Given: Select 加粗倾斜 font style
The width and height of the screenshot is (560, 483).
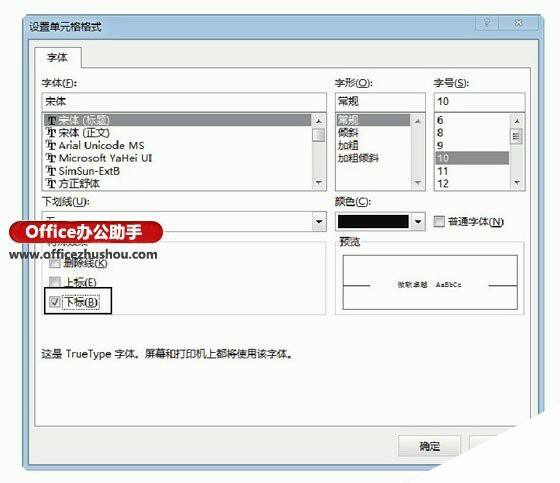Looking at the screenshot, I should (x=373, y=158).
